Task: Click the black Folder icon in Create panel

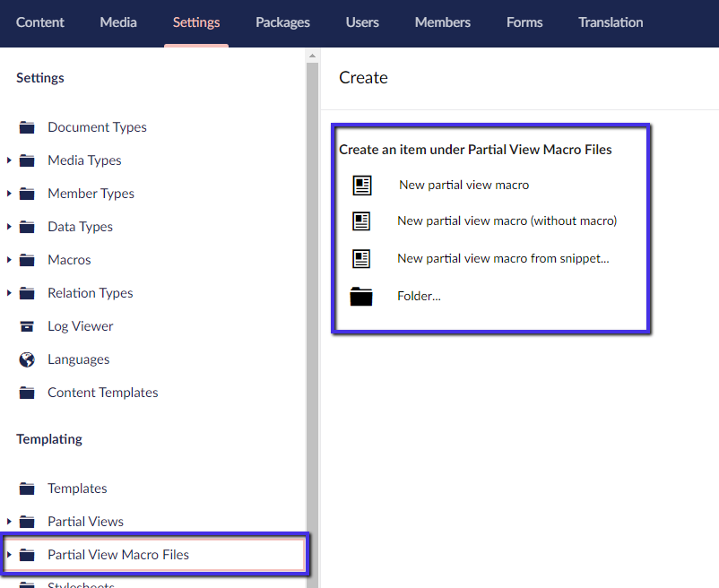Action: [361, 297]
